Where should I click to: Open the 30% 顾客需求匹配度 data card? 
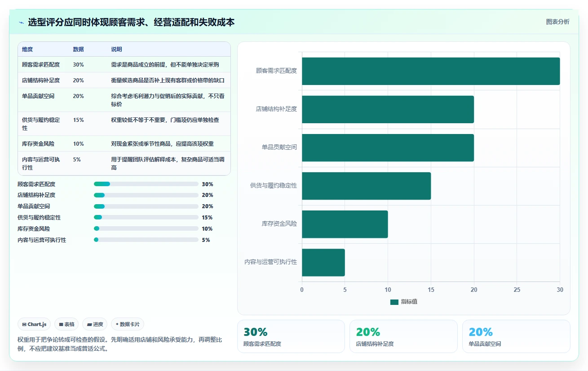(x=291, y=336)
